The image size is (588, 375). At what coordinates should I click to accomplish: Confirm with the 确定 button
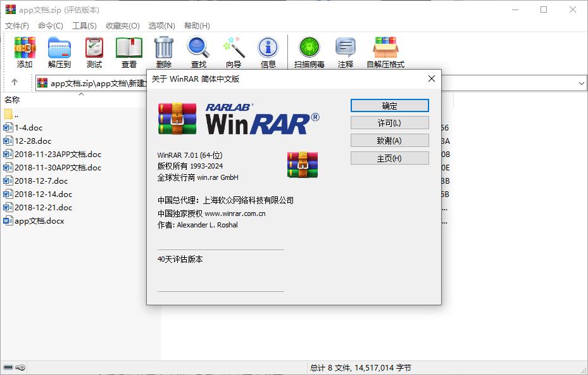(x=390, y=106)
